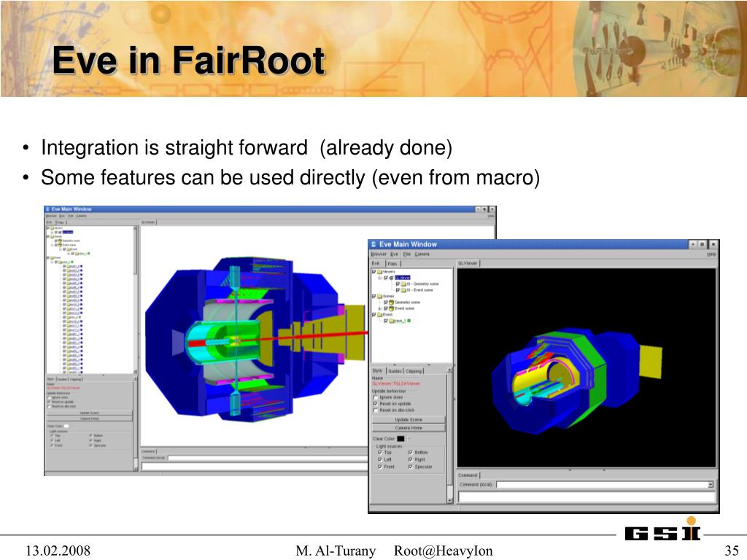The image size is (747, 560).
Task: Open the Help menu in front Eve window
Action: tap(711, 254)
